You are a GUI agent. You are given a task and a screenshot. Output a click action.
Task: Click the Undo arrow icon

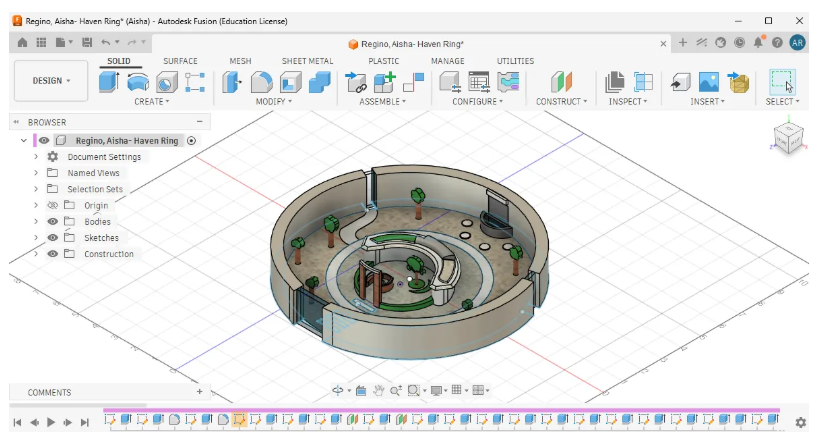106,42
